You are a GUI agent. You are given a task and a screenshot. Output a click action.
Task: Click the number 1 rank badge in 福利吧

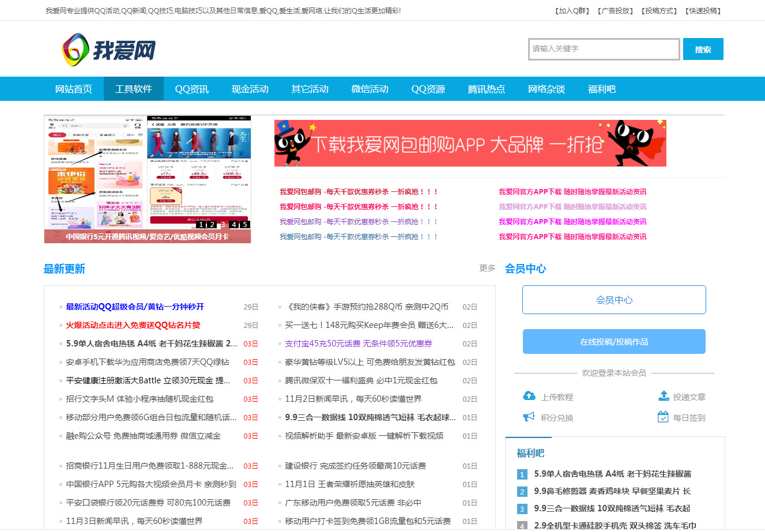[x=522, y=474]
